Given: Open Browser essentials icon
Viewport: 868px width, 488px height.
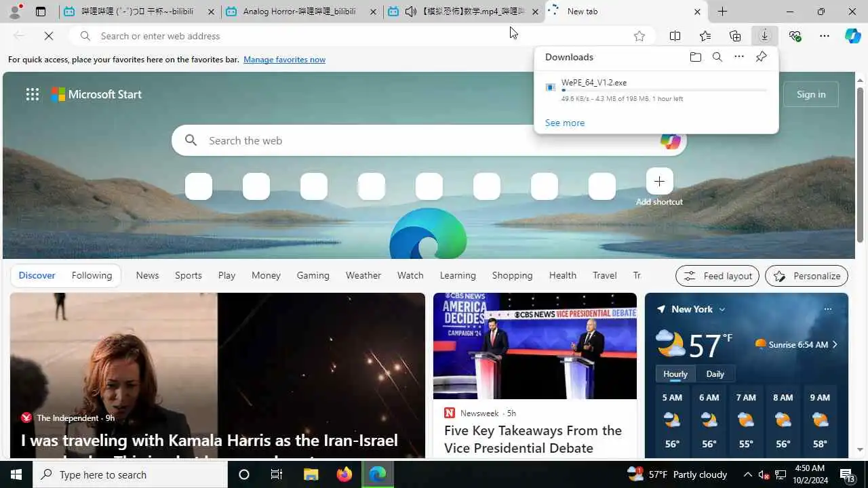Looking at the screenshot, I should [x=795, y=36].
